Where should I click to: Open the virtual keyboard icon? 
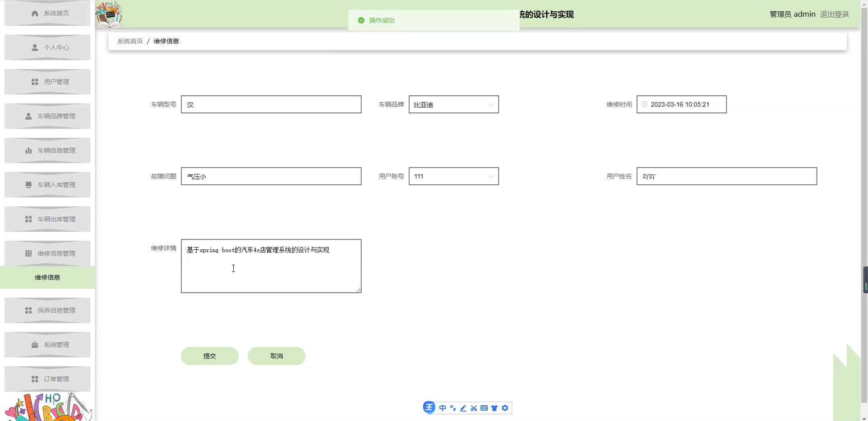[x=484, y=408]
